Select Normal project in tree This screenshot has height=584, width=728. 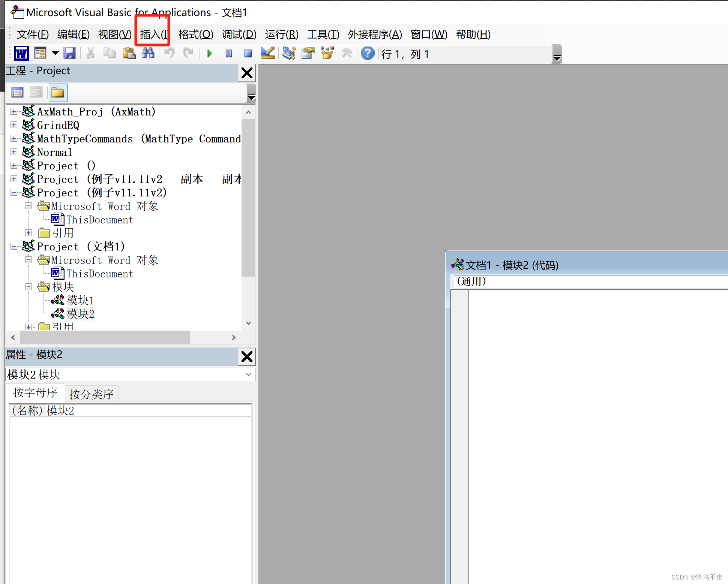(54, 152)
